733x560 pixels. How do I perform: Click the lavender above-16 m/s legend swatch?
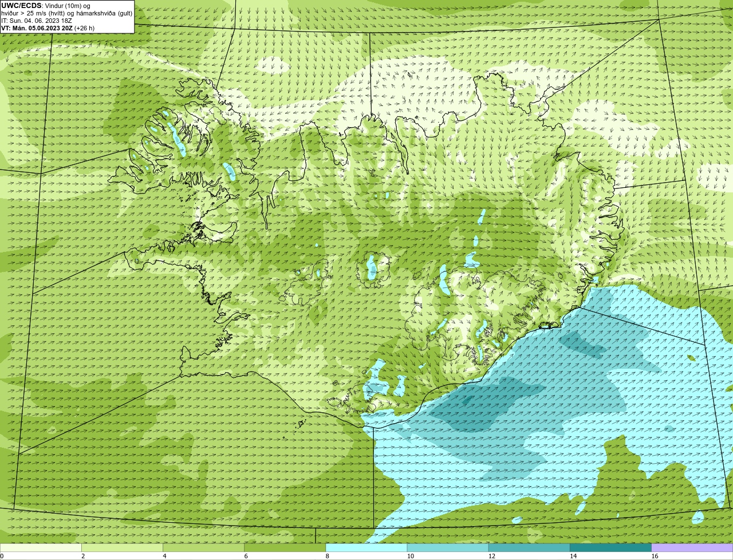692,547
